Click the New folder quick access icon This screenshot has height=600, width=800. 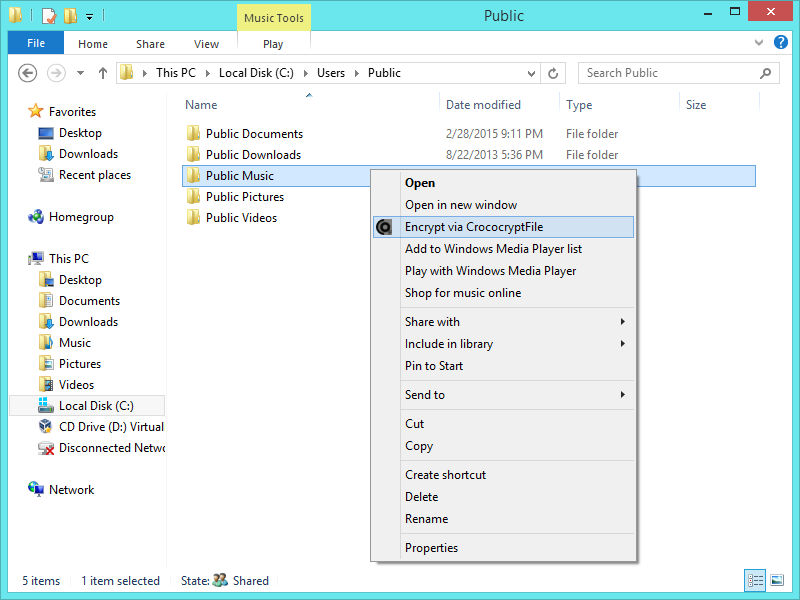70,15
